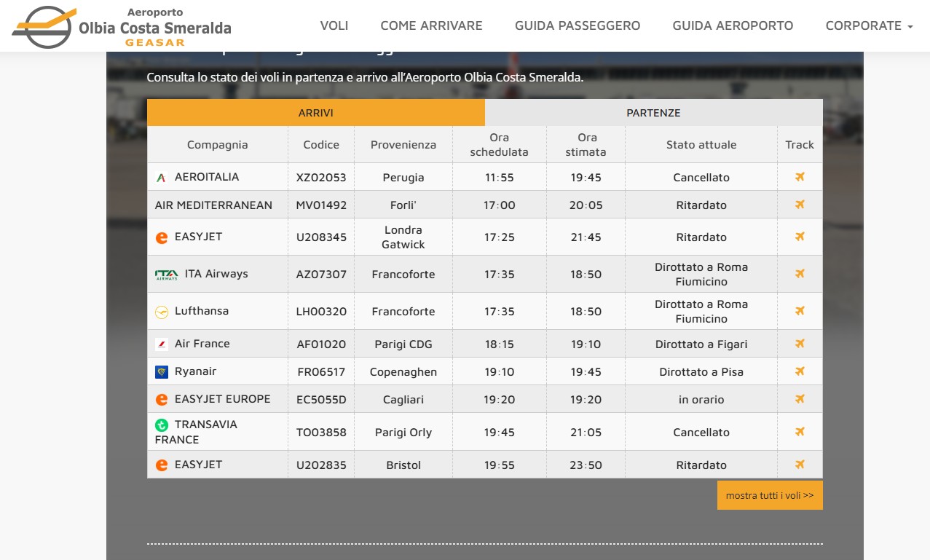Image resolution: width=930 pixels, height=560 pixels.
Task: Track ITA Airways flight AZ07307
Action: [x=800, y=274]
